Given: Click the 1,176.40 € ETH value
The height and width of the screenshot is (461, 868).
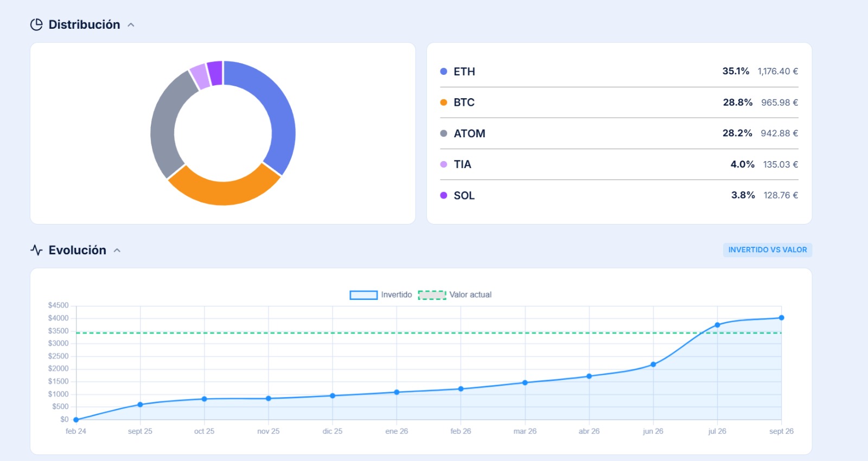Looking at the screenshot, I should tap(778, 72).
